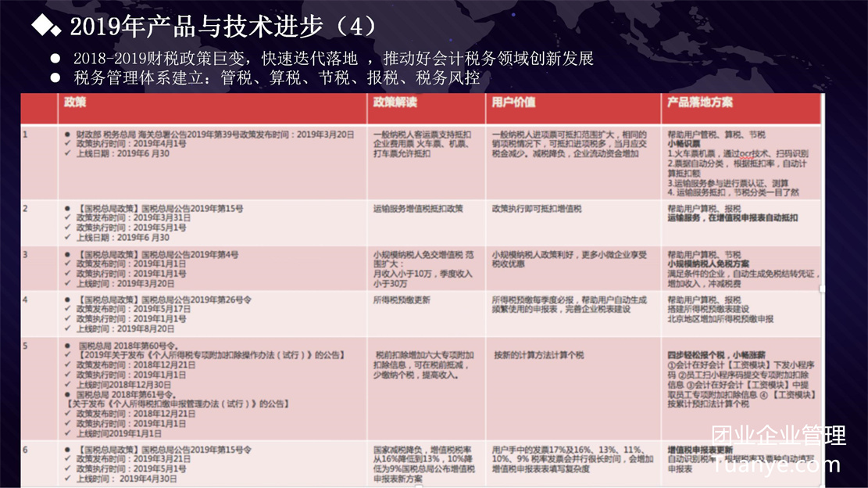The width and height of the screenshot is (868, 488).
Task: Click row number "5" in the table
Action: (x=25, y=346)
